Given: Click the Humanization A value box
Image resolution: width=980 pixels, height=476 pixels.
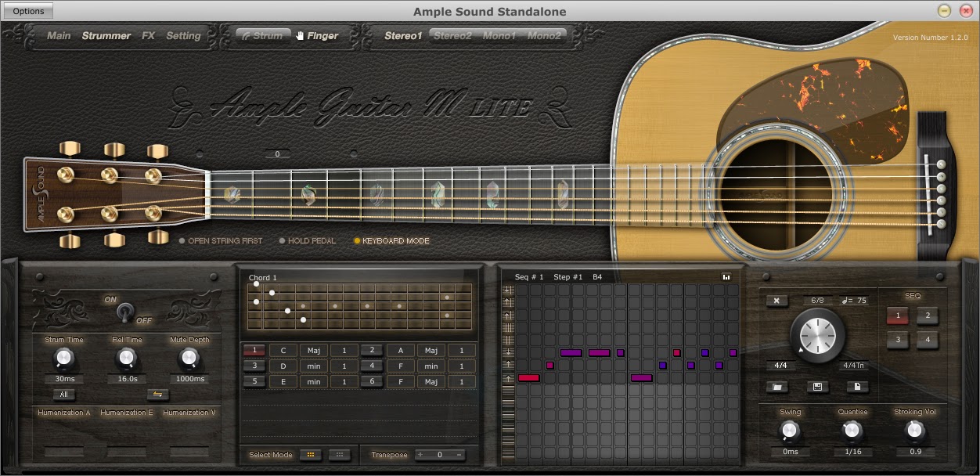Looking at the screenshot, I should pyautogui.click(x=64, y=452).
